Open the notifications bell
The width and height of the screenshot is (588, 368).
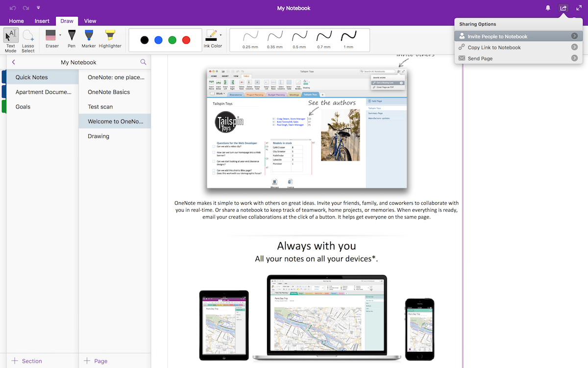tap(548, 8)
